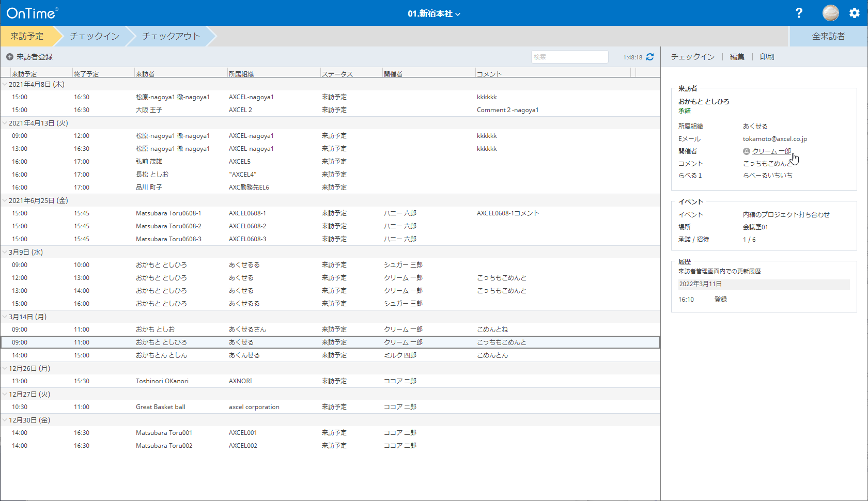This screenshot has height=501, width=868.
Task: Collapse the 2021年4月8日 (木) date group
Action: pos(5,84)
